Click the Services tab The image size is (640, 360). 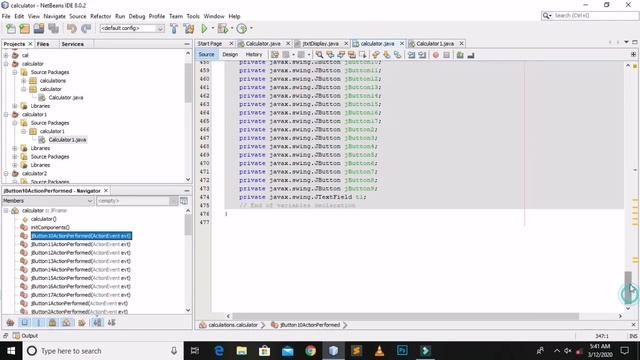(x=73, y=44)
